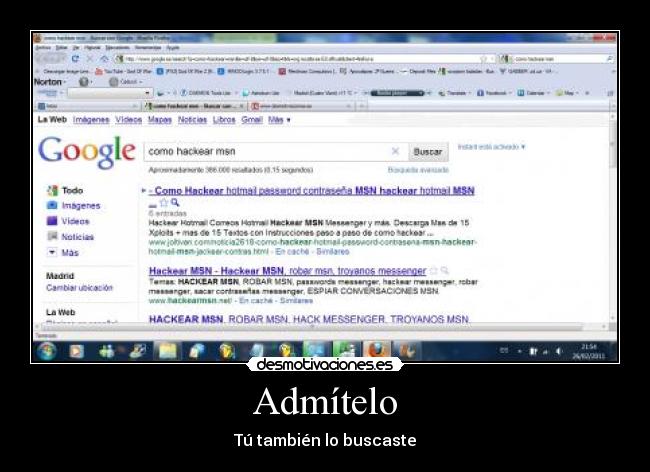
Task: Switch to the first browser tab
Action: point(88,106)
